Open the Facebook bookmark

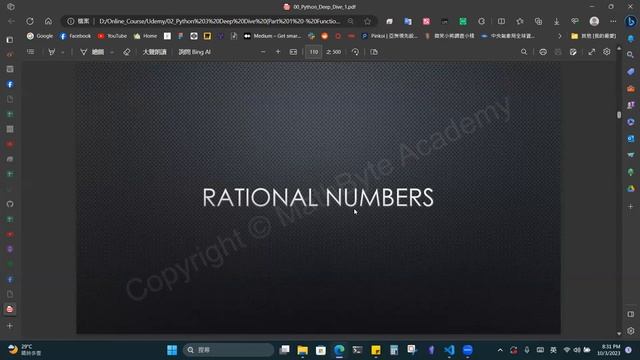point(76,36)
